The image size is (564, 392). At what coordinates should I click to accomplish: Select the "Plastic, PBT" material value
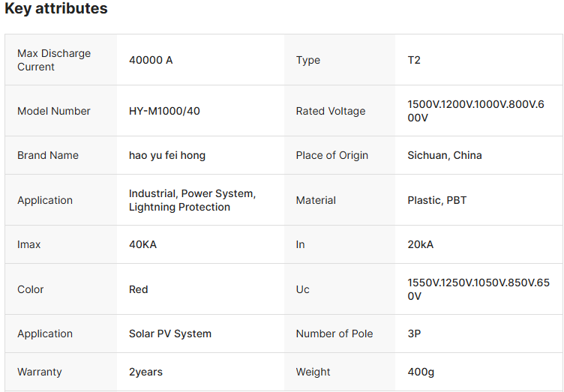point(438,200)
